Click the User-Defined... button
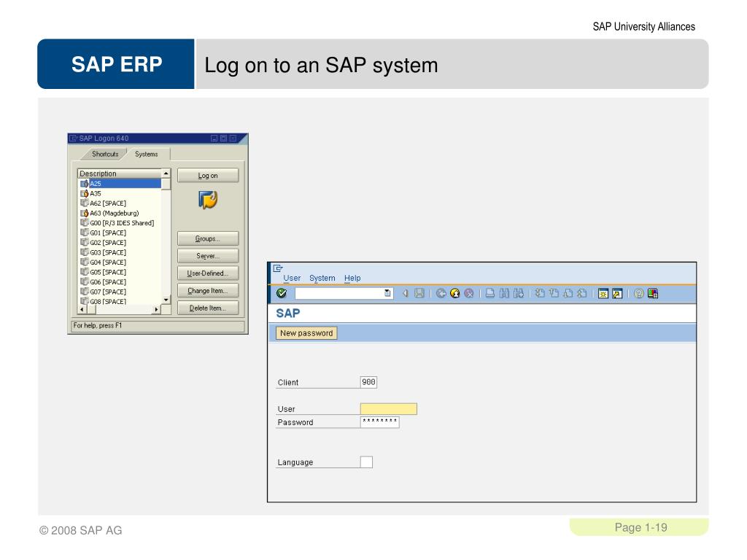Viewport: 747px width, 560px height. pos(208,273)
